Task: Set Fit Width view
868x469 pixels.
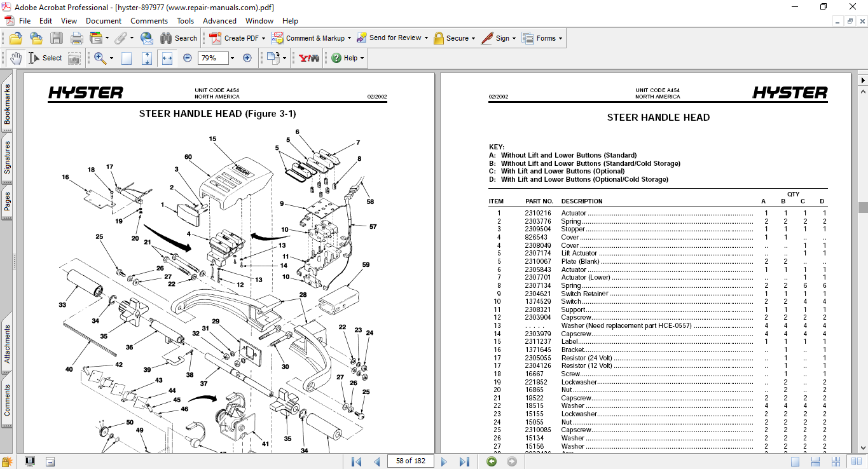Action: (x=167, y=58)
